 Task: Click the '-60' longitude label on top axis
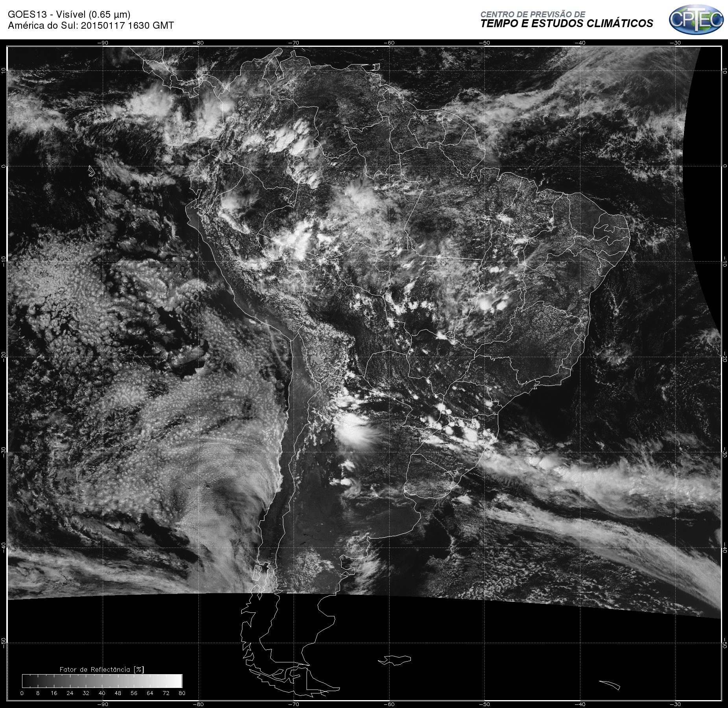click(x=389, y=43)
